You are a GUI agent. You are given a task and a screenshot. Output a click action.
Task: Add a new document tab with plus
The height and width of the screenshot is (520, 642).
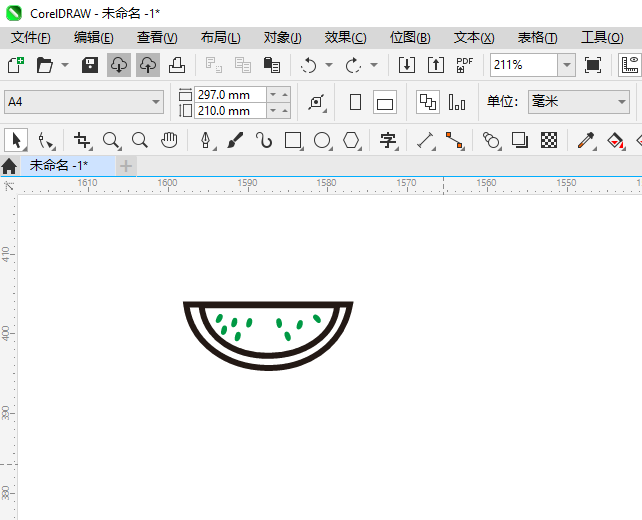click(x=126, y=166)
